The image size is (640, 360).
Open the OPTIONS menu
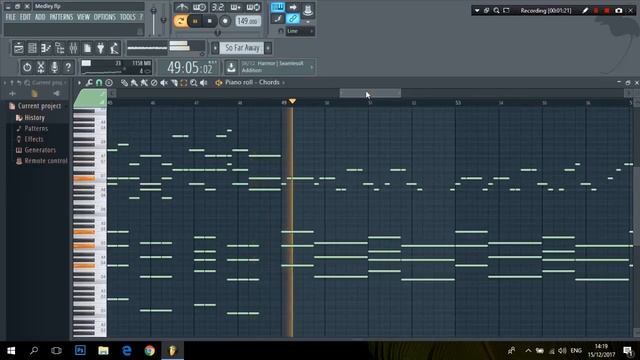point(105,17)
